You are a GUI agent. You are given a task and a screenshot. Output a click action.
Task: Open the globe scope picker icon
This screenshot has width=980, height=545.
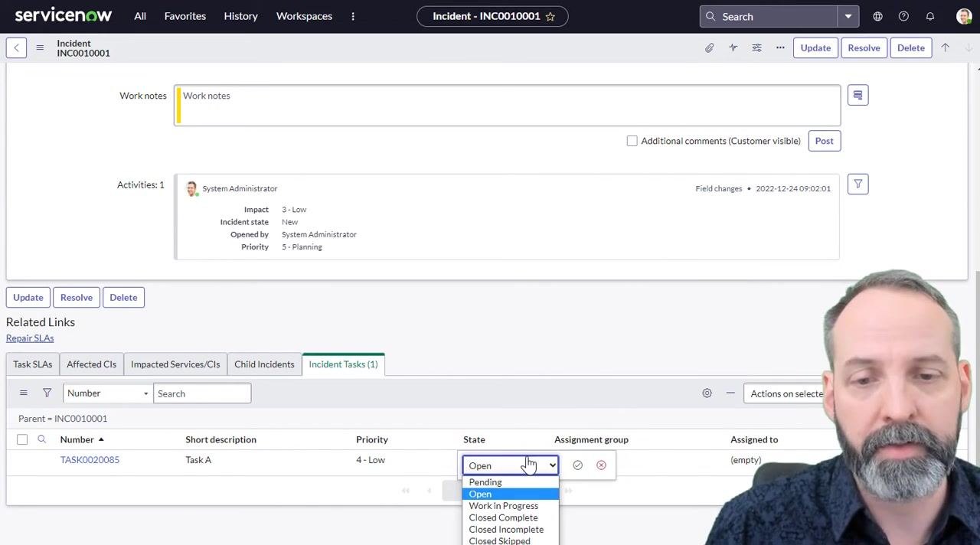877,16
